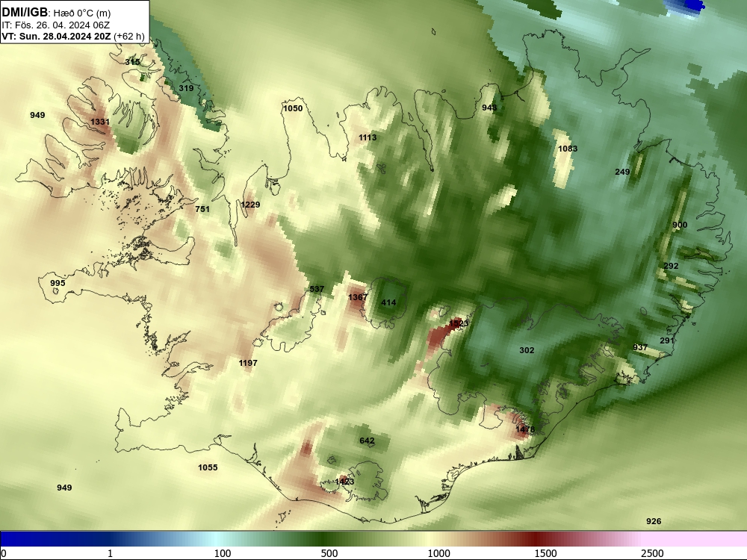The height and width of the screenshot is (560, 747).
Task: Click the colour scale label 0
Action: pos(4,553)
